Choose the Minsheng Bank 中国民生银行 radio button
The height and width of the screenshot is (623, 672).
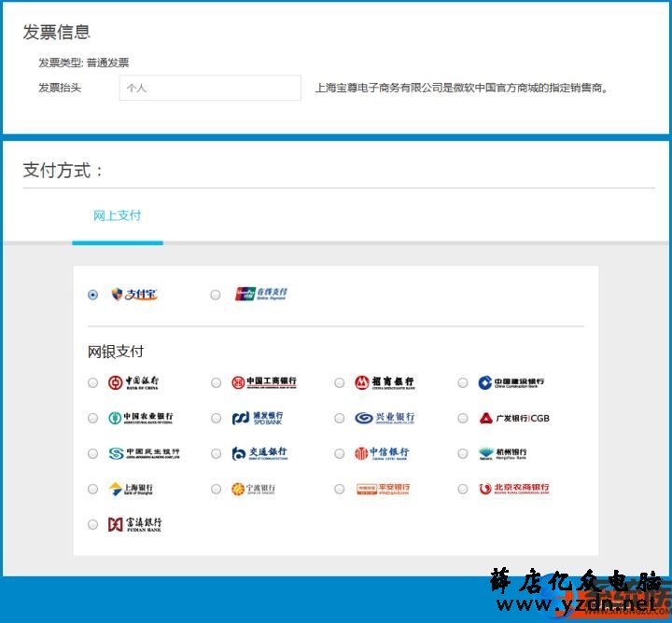pos(92,453)
